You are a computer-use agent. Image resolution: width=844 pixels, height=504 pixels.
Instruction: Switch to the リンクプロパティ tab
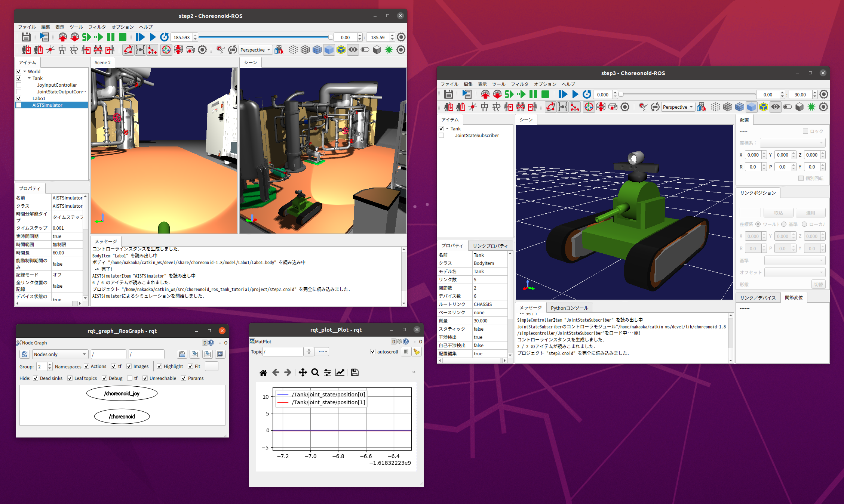pos(490,246)
